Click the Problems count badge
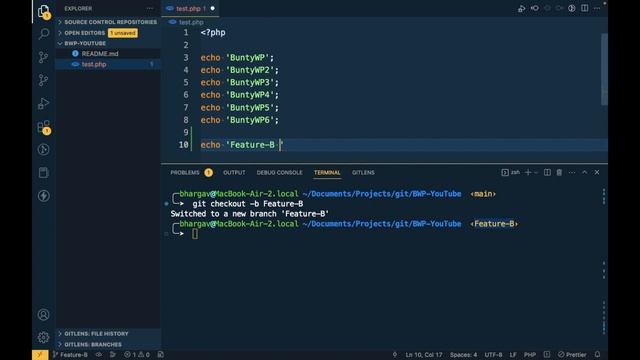Viewport: 640px width, 360px height. click(209, 173)
